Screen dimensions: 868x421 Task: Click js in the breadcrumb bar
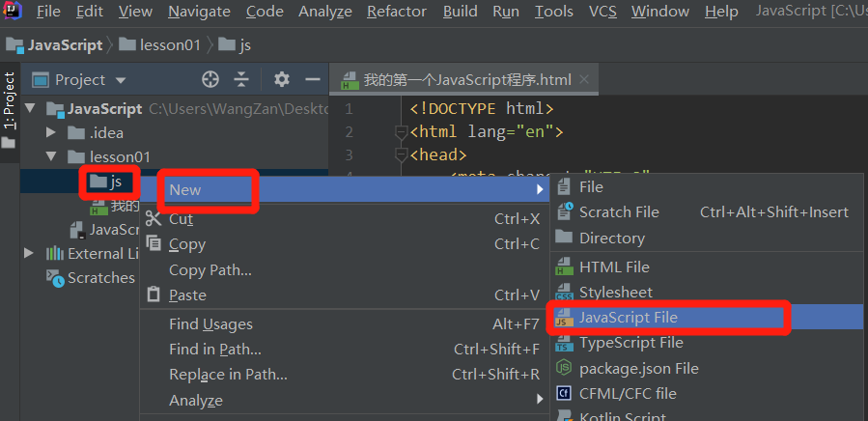235,45
